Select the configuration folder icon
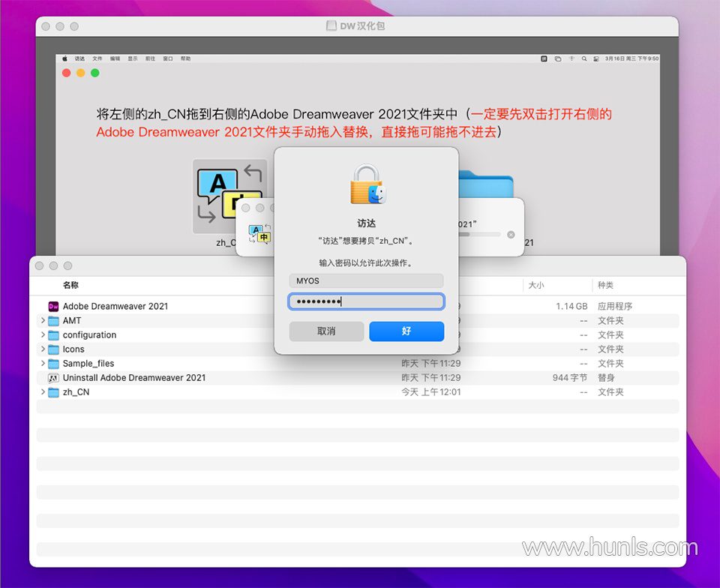This screenshot has height=588, width=720. (54, 334)
